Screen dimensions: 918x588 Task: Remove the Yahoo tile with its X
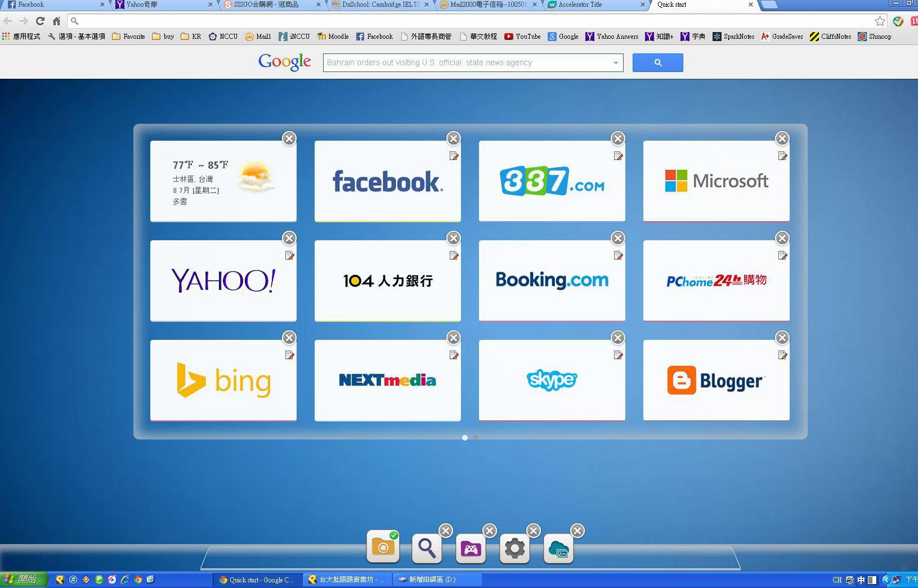289,238
